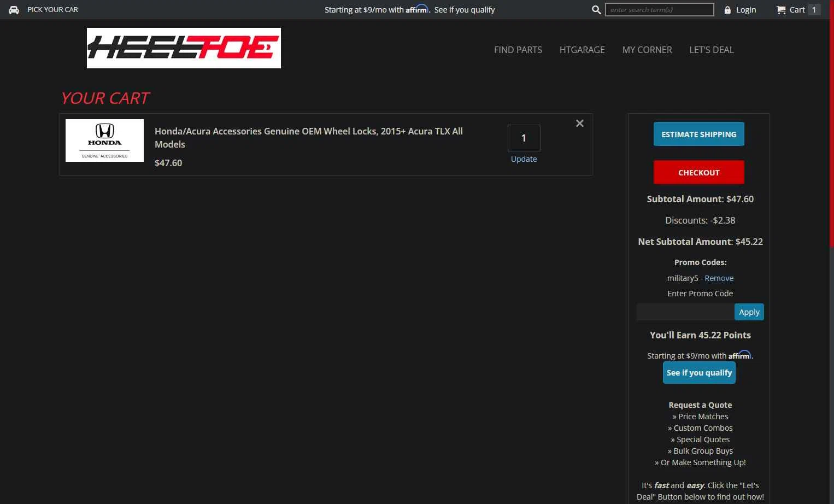Click PICK YOUR CAR in the top bar
The width and height of the screenshot is (834, 504).
click(x=53, y=10)
